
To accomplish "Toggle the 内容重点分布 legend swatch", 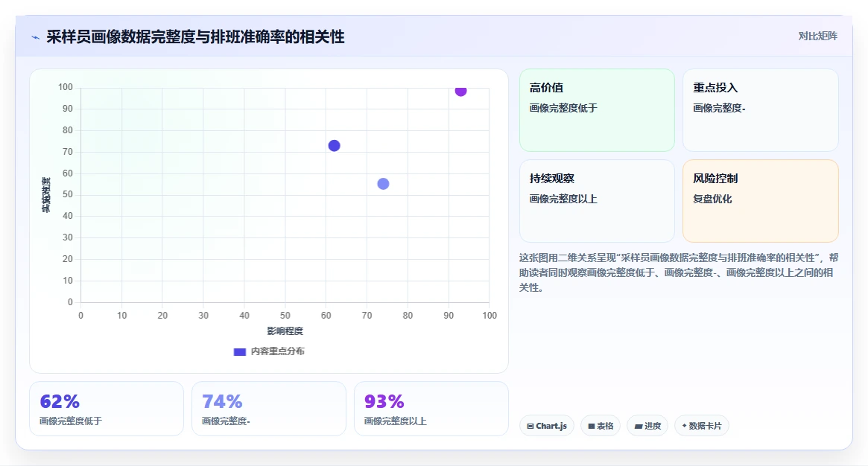I will (240, 351).
